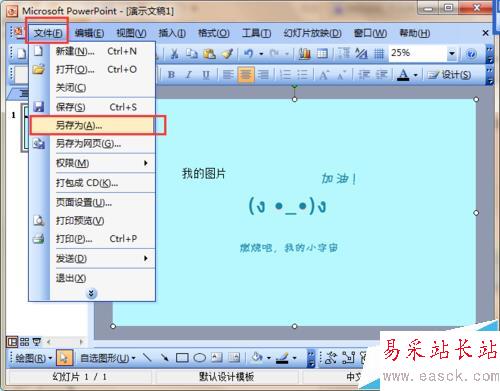This screenshot has height=391, width=500.
Task: Select the Select Objects arrow tool
Action: pyautogui.click(x=64, y=358)
